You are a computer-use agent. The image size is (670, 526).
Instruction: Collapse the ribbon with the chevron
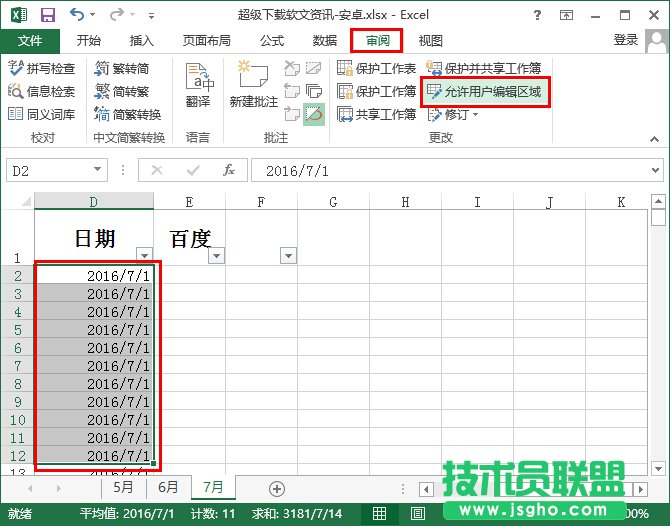click(x=654, y=139)
